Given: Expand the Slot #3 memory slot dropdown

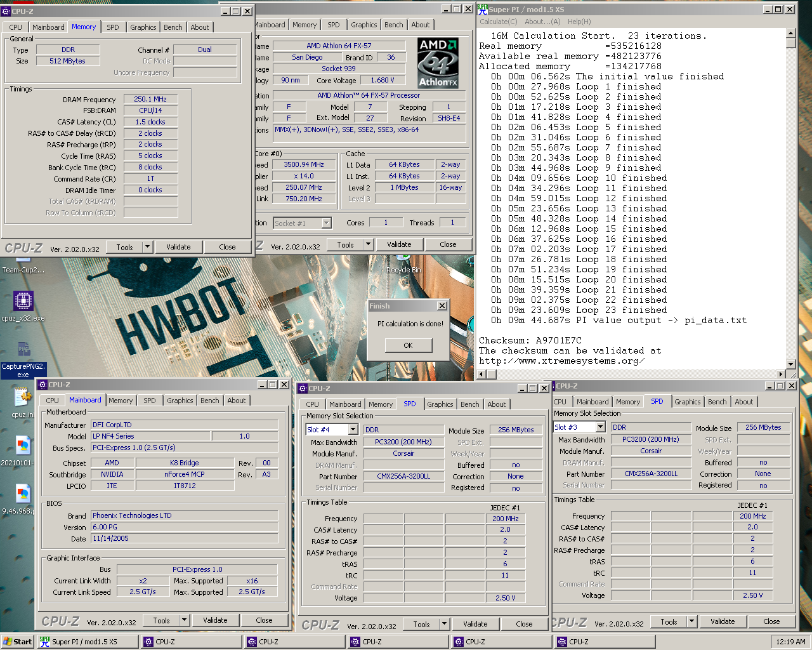Looking at the screenshot, I should pyautogui.click(x=601, y=427).
